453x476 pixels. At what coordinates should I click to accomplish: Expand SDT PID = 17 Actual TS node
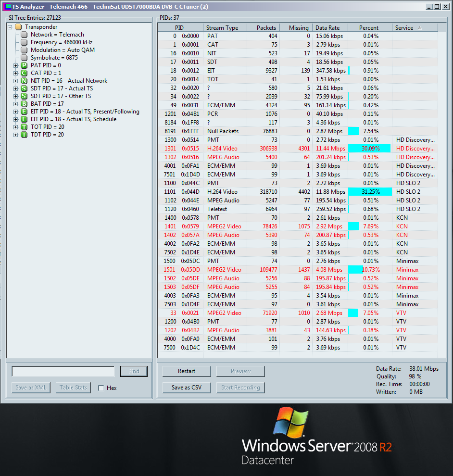pos(16,88)
